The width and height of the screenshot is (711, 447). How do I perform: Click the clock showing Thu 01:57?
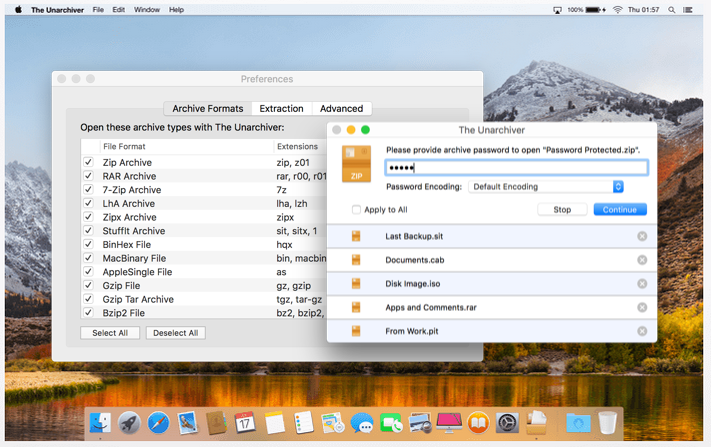(x=643, y=10)
